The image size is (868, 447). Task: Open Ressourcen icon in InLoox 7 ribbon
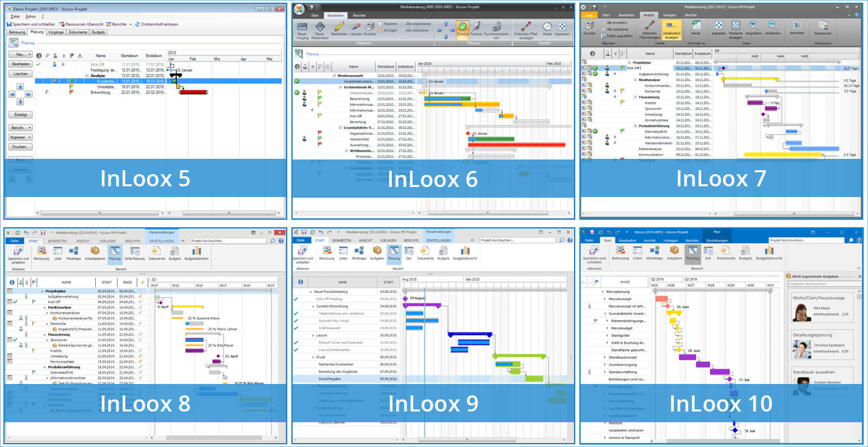coord(822,24)
